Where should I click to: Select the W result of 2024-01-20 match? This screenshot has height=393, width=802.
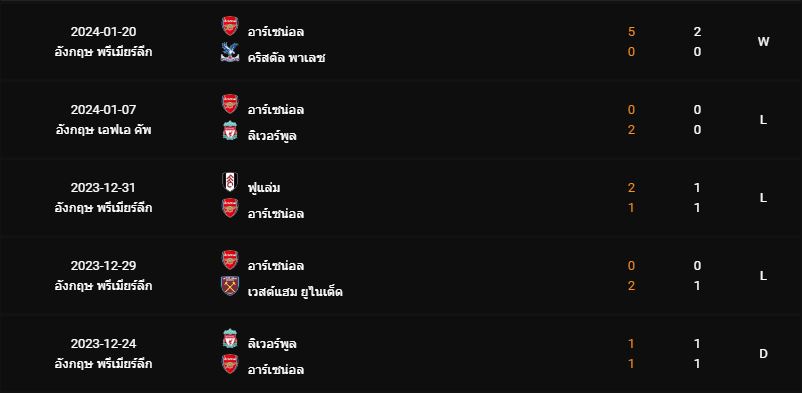coord(763,42)
